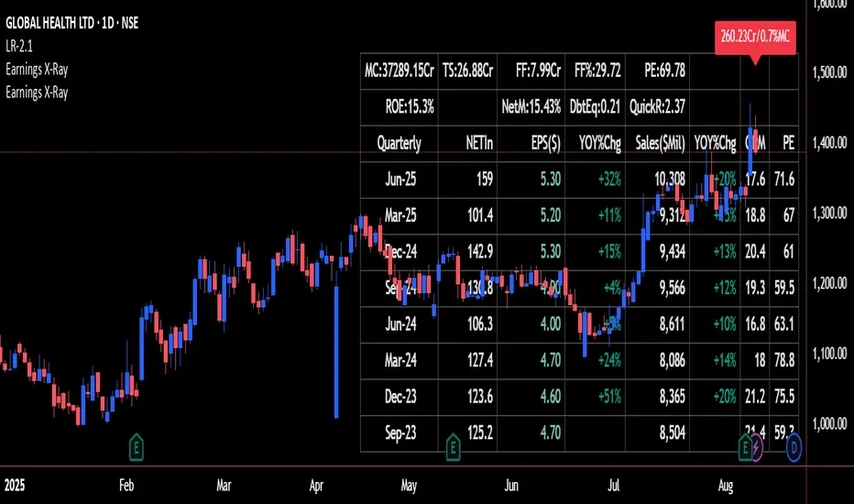The height and width of the screenshot is (504, 854).
Task: Select the LR-2.1 indicator label
Action: [x=19, y=47]
